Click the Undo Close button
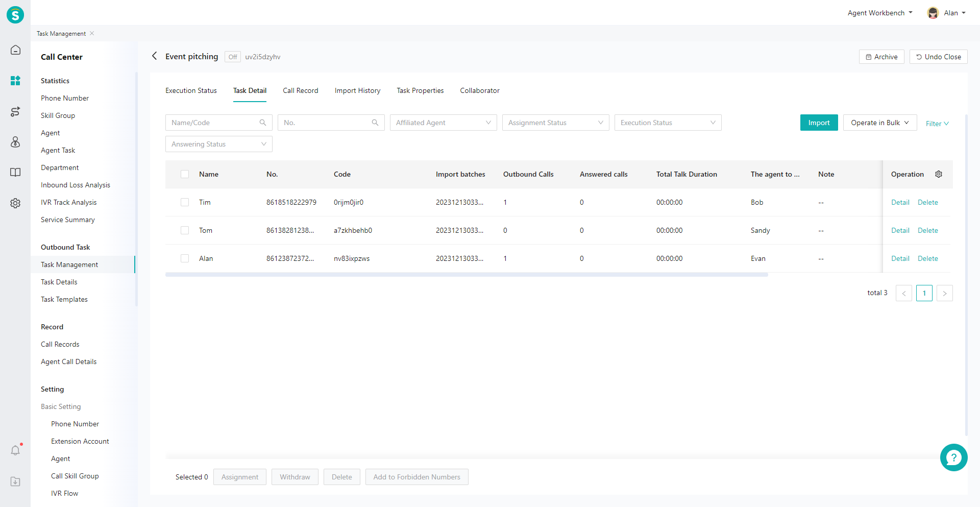The width and height of the screenshot is (980, 507). tap(938, 57)
